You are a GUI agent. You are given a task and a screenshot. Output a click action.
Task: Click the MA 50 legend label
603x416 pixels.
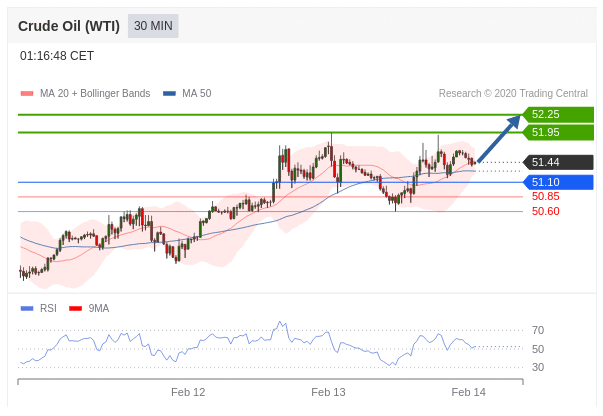coord(197,93)
